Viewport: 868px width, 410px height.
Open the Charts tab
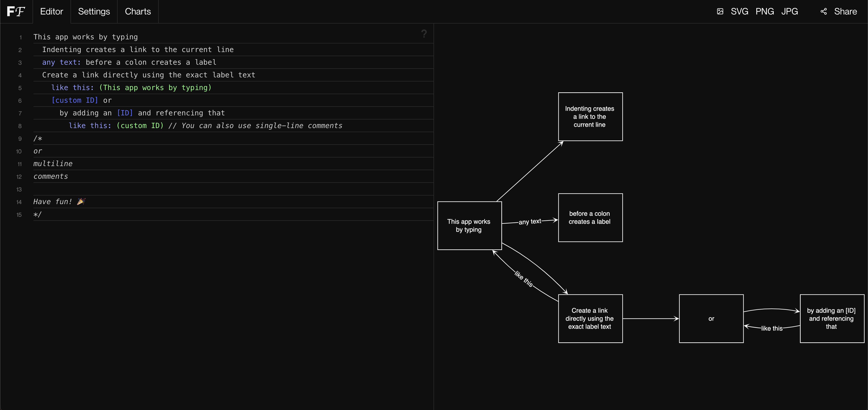pyautogui.click(x=138, y=12)
